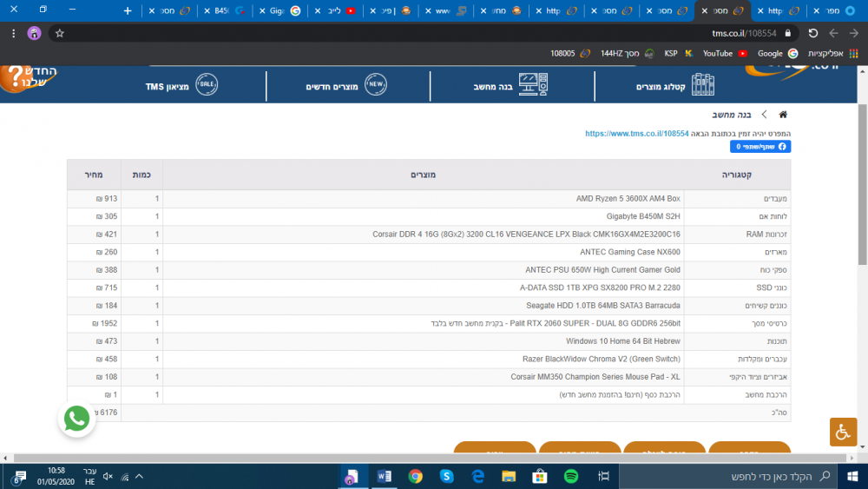Image resolution: width=868 pixels, height=489 pixels.
Task: Open File Explorer from the taskbar
Action: (509, 476)
